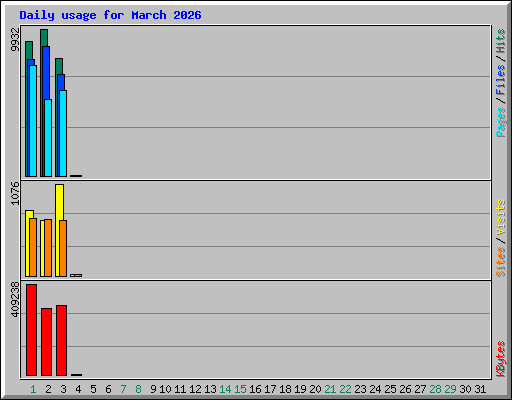512x400 pixels.
Task: Click day label 18 on the x-axis
Action: click(285, 389)
